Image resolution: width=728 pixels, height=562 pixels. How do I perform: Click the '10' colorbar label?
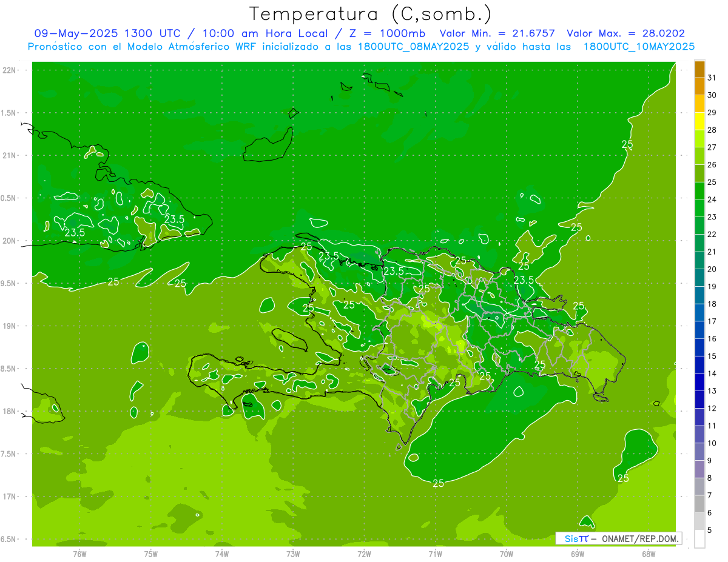click(x=712, y=443)
